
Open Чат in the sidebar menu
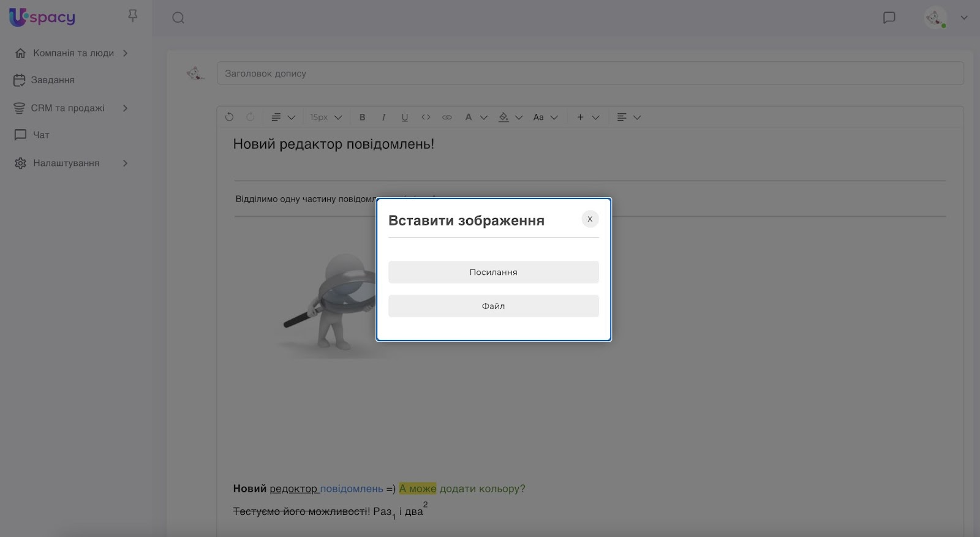point(41,135)
